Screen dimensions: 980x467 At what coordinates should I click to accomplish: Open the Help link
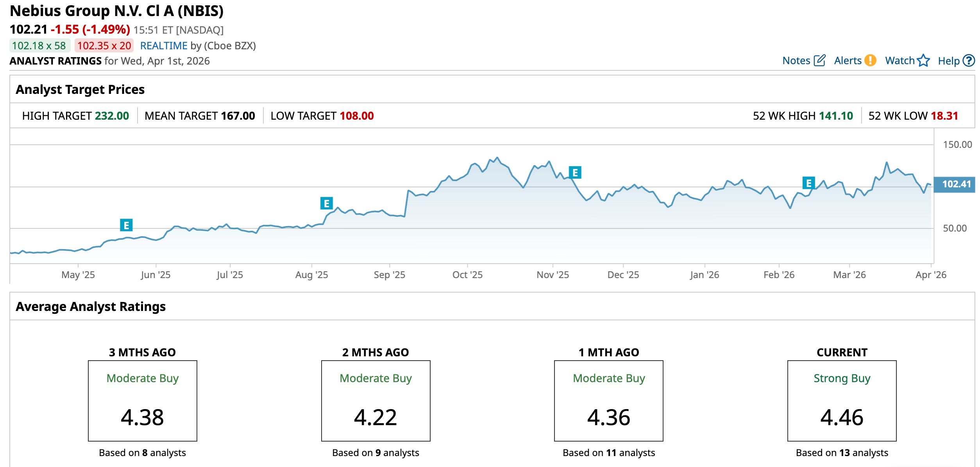click(948, 61)
